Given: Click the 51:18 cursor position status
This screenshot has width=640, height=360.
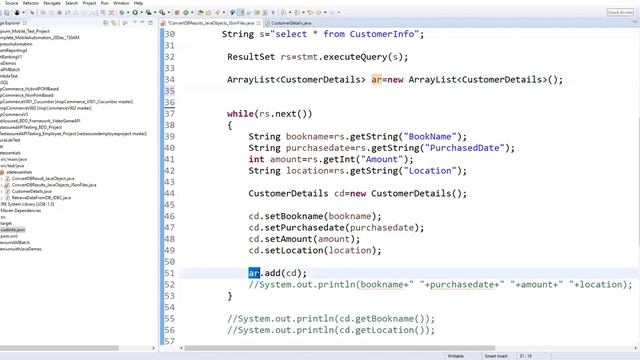Looking at the screenshot, I should [x=525, y=356].
